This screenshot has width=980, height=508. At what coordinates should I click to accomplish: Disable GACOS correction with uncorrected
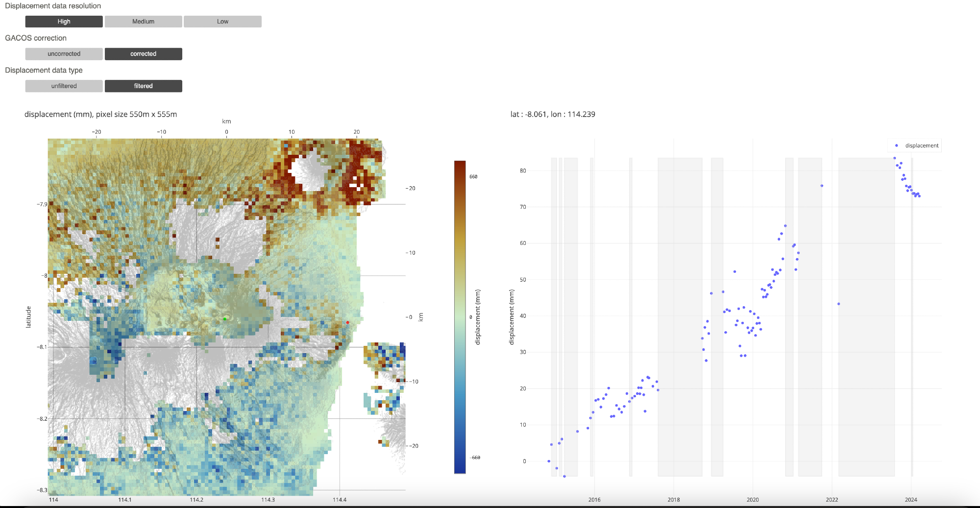pos(64,54)
